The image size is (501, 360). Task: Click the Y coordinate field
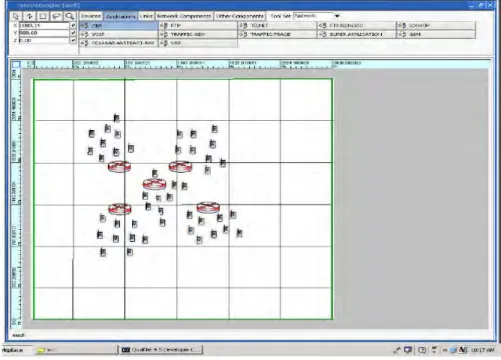(x=44, y=33)
